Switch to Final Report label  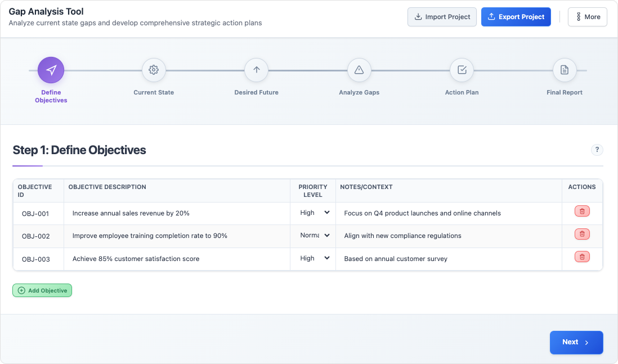[x=565, y=93]
